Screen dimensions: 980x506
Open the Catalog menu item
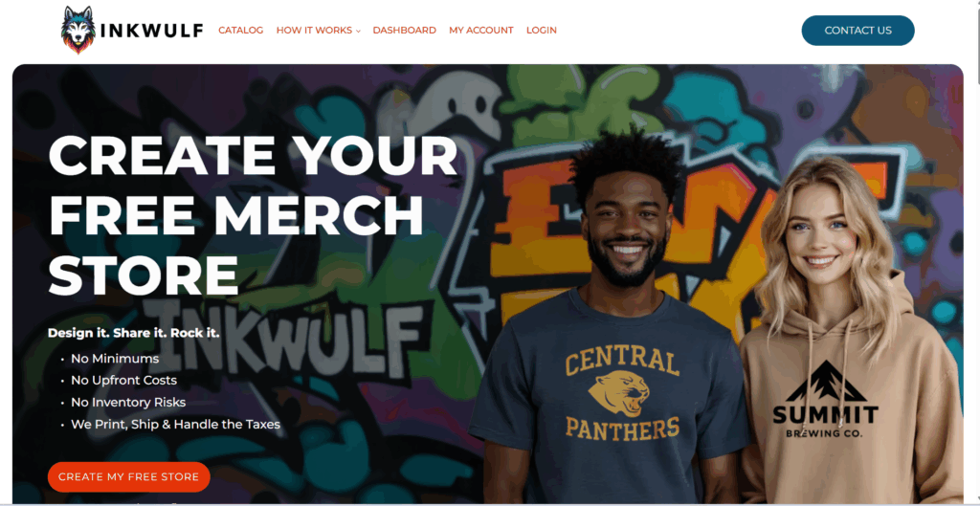pos(240,30)
